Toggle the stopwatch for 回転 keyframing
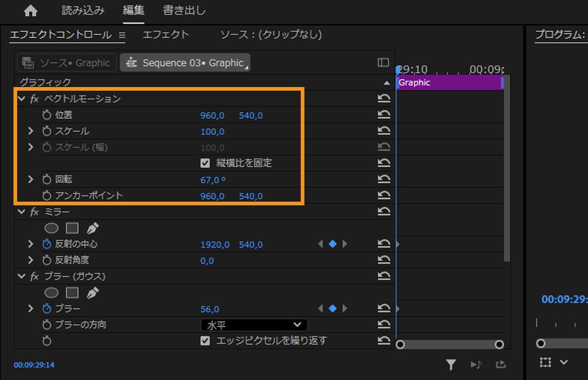This screenshot has height=380, width=588. (46, 178)
